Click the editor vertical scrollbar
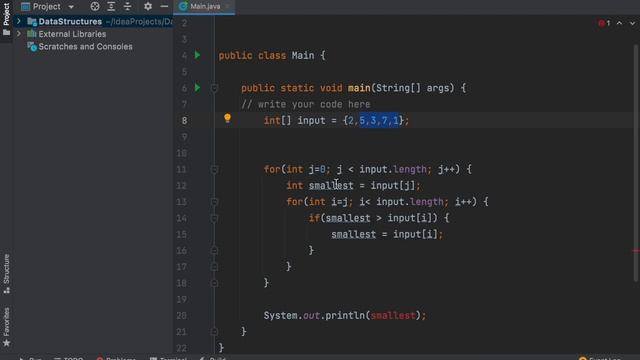640x360 pixels. [636, 163]
